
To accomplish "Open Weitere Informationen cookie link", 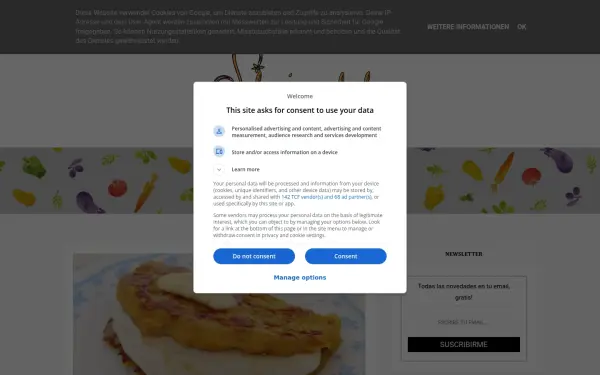I will point(468,27).
